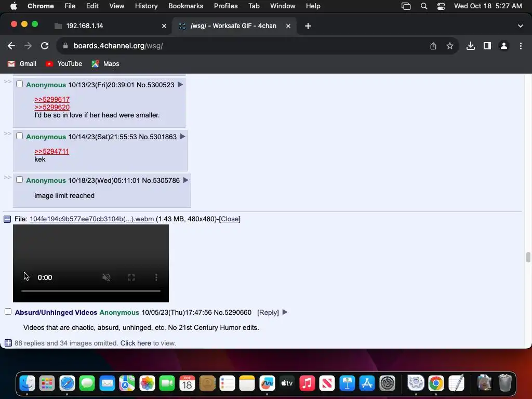Open the video player more options menu
This screenshot has width=532, height=399.
pos(156,277)
